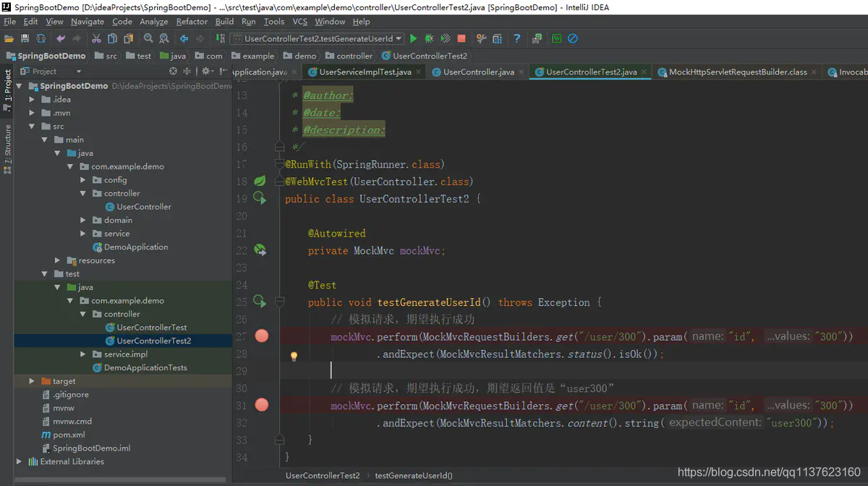The height and width of the screenshot is (486, 868).
Task: Expand the resources folder
Action: pyautogui.click(x=58, y=260)
